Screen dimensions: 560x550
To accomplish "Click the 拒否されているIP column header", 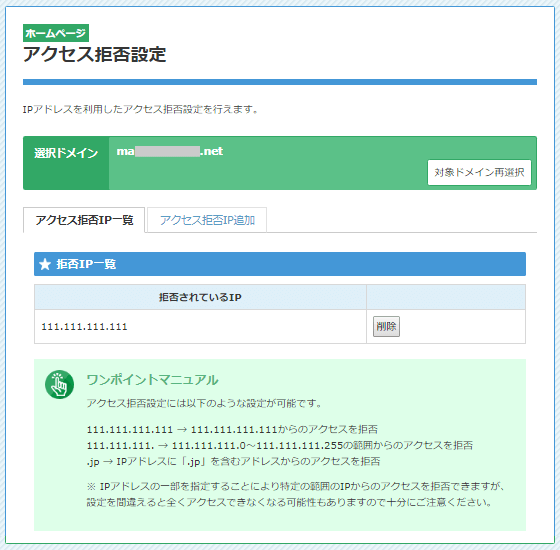I will (200, 297).
